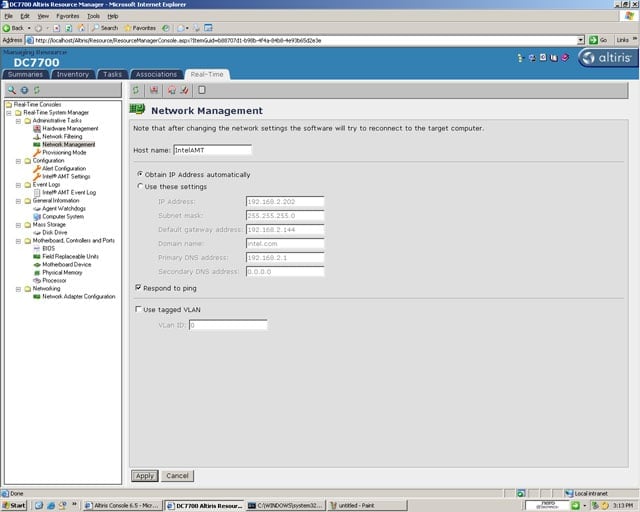Open IE Favorites from toolbar
Image resolution: width=640 pixels, height=512 pixels.
coord(140,28)
